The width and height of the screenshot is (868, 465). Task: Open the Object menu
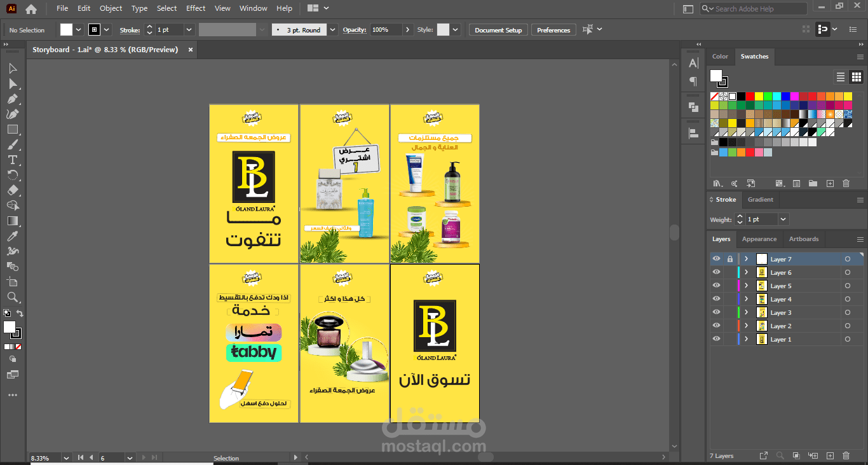pyautogui.click(x=111, y=8)
